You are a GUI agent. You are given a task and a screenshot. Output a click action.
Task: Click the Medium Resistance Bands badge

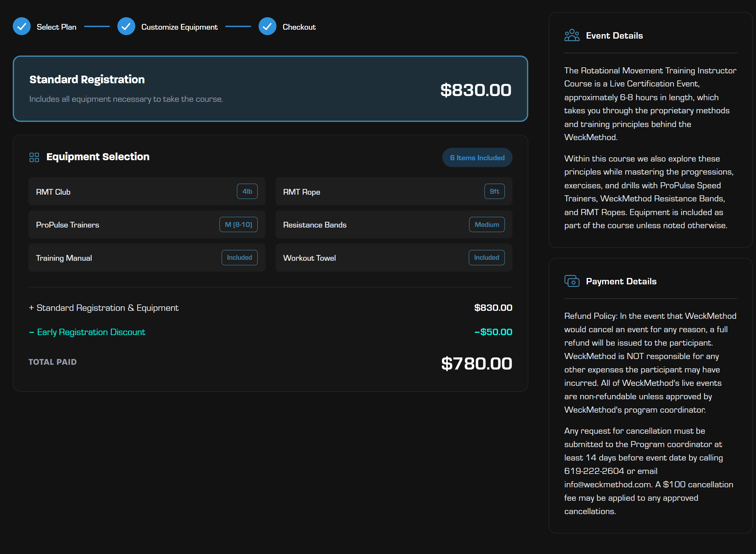tap(486, 225)
